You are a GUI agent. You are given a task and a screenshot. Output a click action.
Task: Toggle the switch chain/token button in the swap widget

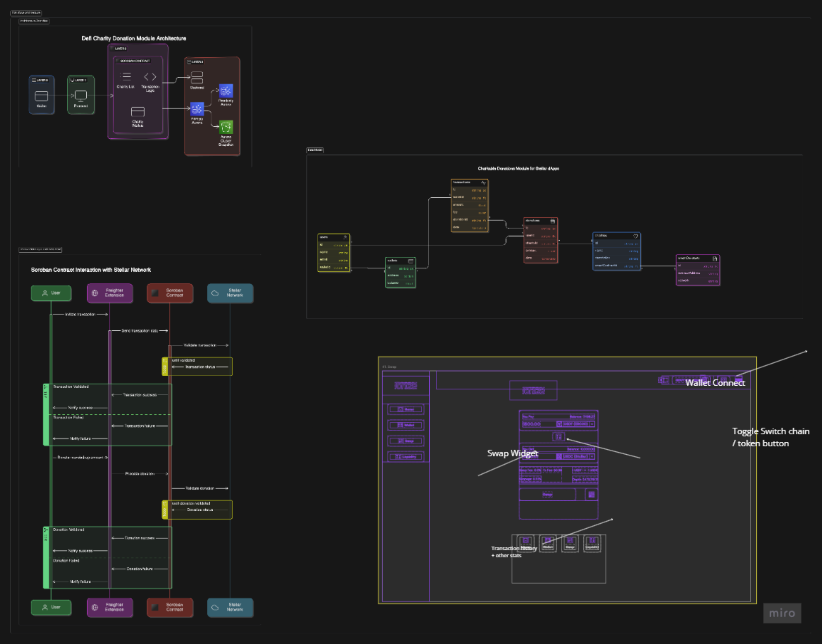point(558,437)
